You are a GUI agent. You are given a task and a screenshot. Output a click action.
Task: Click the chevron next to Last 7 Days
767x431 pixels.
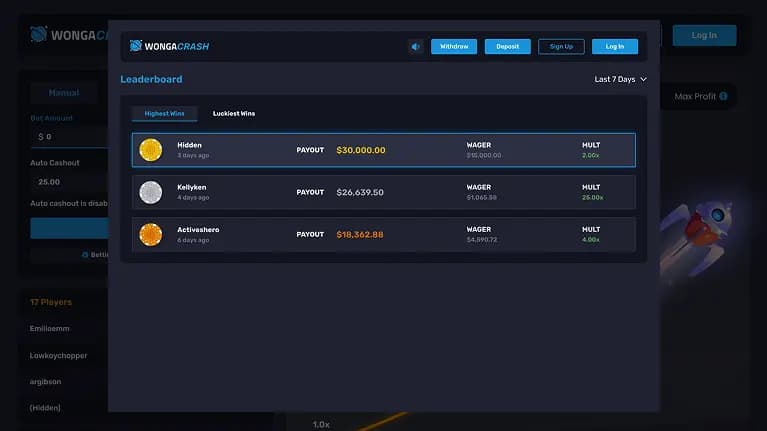[x=643, y=79]
